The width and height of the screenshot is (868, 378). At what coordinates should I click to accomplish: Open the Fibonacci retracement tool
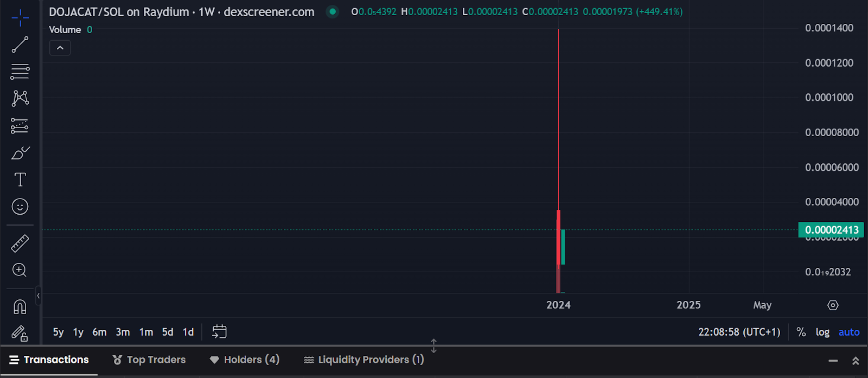point(20,72)
